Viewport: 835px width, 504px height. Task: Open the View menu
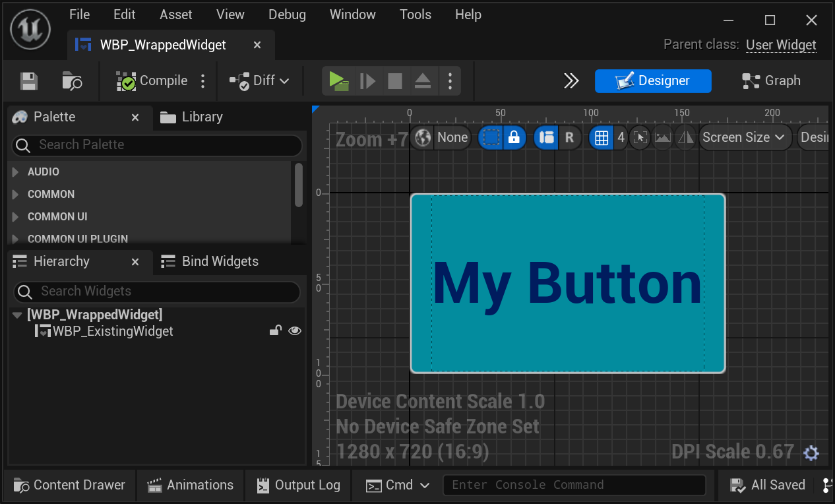[x=230, y=15]
